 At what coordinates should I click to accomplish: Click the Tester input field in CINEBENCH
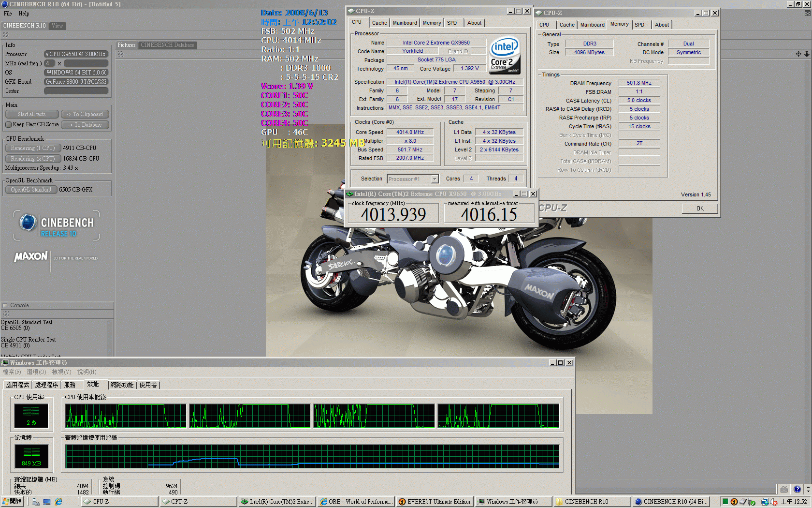pyautogui.click(x=76, y=91)
